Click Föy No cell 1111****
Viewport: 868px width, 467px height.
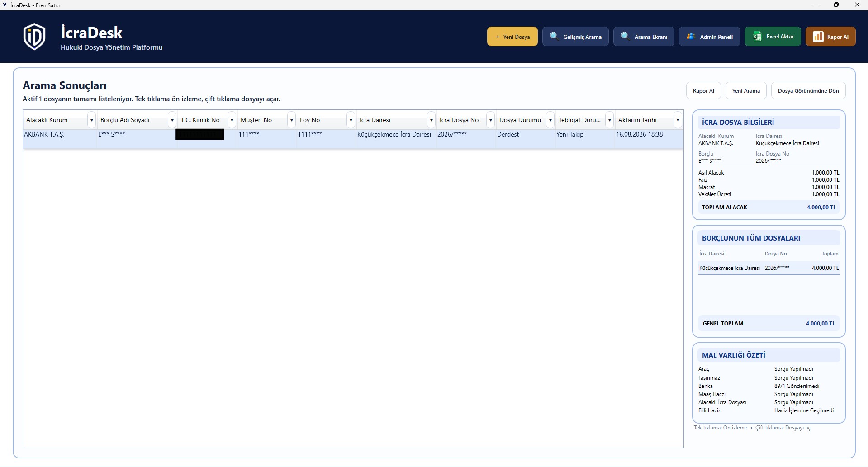click(x=326, y=139)
